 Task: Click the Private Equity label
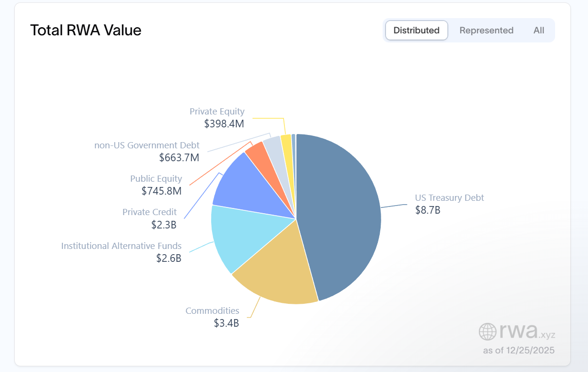click(x=217, y=112)
